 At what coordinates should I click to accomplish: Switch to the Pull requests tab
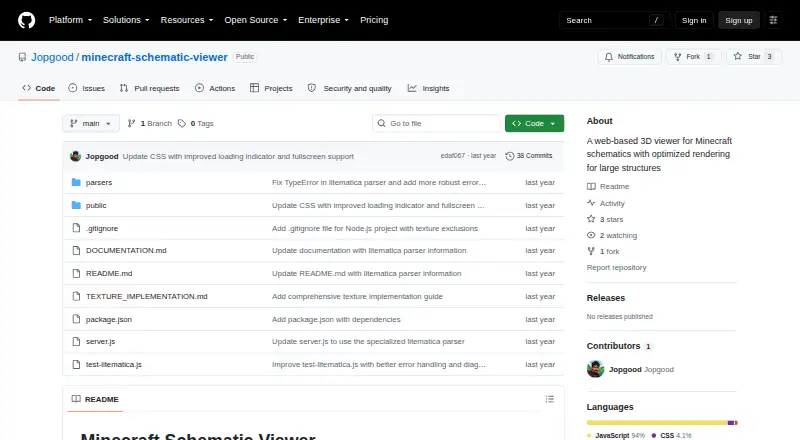tap(149, 88)
